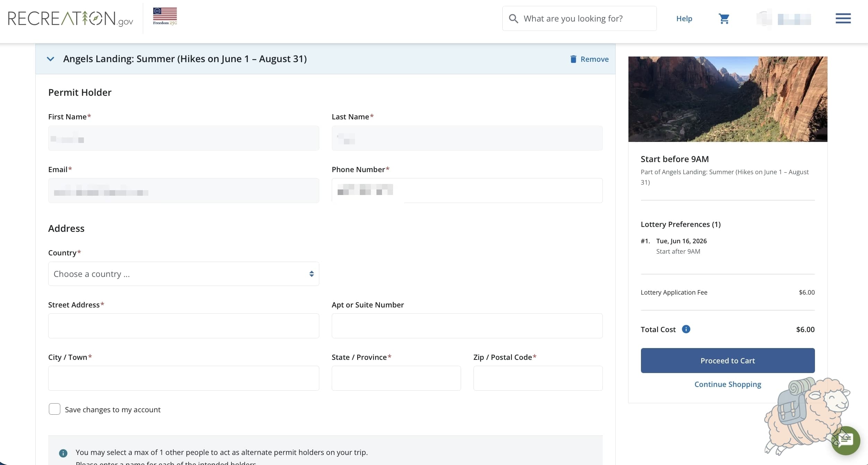868x465 pixels.
Task: Click the Continue Shopping link
Action: click(728, 384)
